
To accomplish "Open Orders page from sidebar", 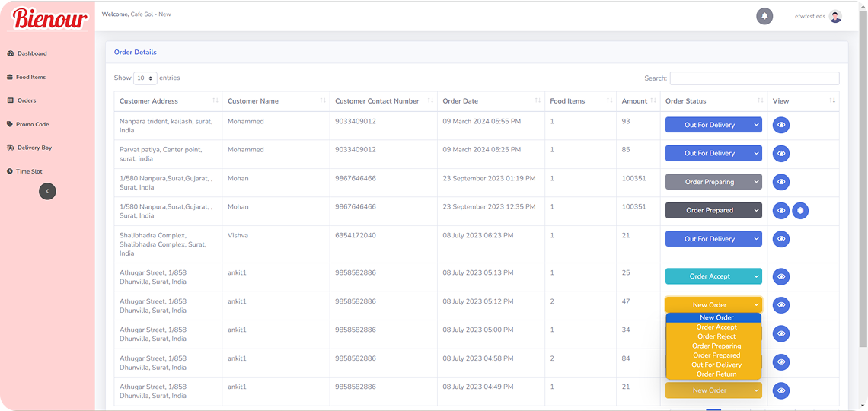I will (27, 100).
